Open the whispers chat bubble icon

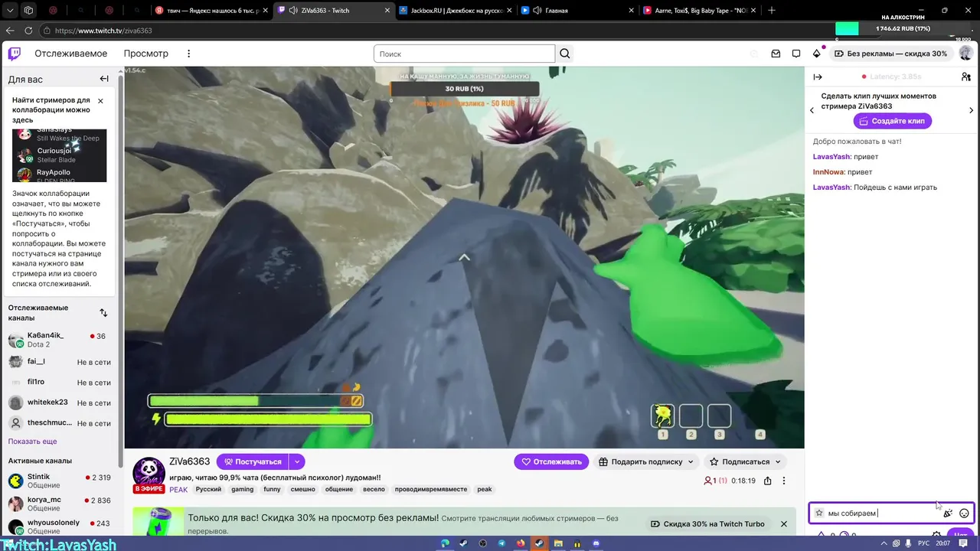click(796, 54)
